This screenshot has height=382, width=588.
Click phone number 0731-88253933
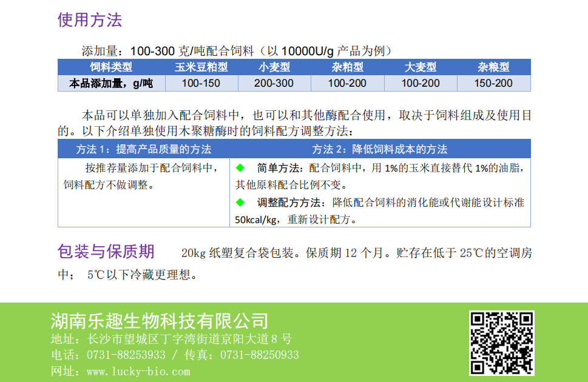point(126,355)
